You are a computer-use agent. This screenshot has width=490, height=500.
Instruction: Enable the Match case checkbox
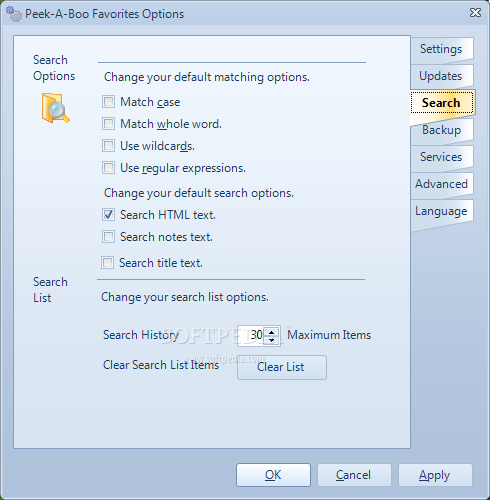coord(108,102)
